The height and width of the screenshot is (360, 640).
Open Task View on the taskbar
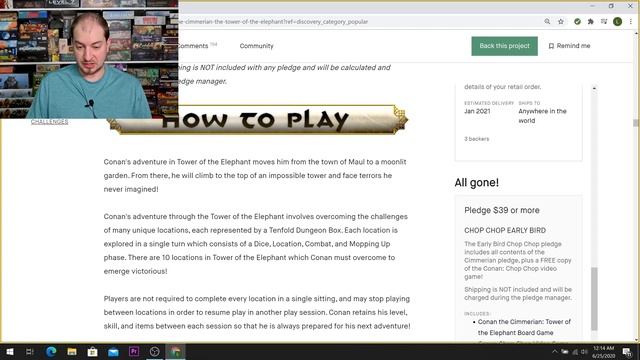click(30, 351)
